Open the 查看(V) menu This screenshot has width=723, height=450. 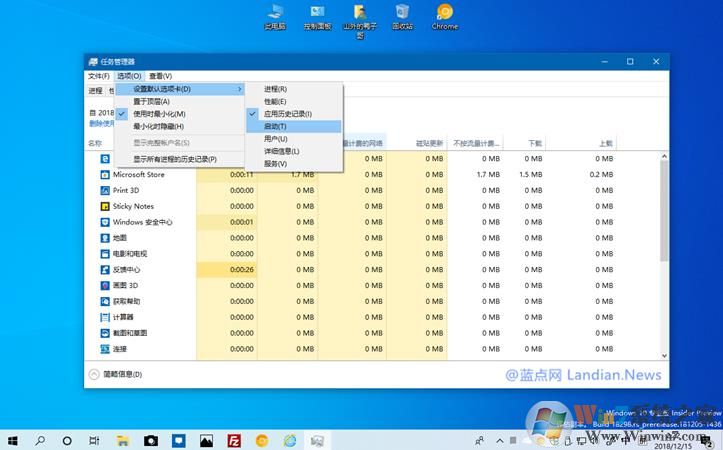coord(160,76)
